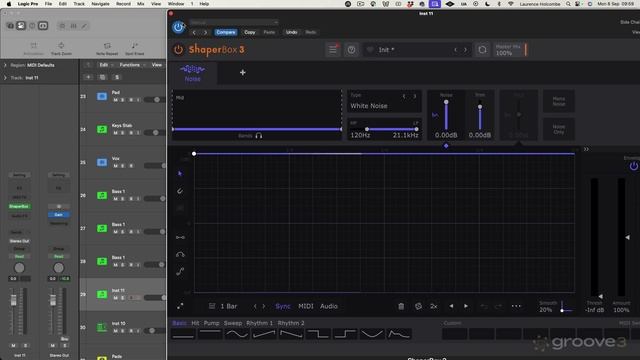Open the Apple menu
The height and width of the screenshot is (360, 640).
pos(9,4)
